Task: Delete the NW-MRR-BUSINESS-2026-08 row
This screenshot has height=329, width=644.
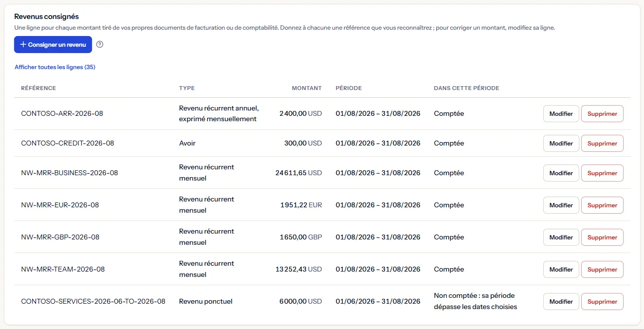Action: click(602, 173)
